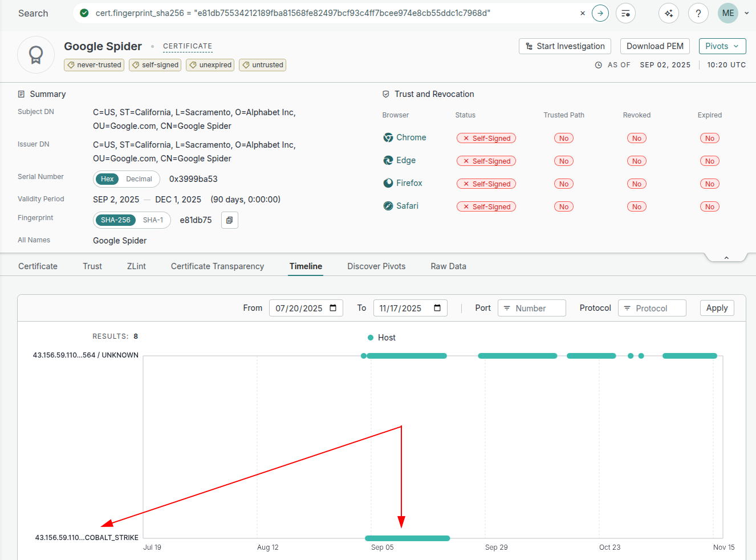Open the query filter settings icon
756x560 pixels.
pyautogui.click(x=625, y=13)
